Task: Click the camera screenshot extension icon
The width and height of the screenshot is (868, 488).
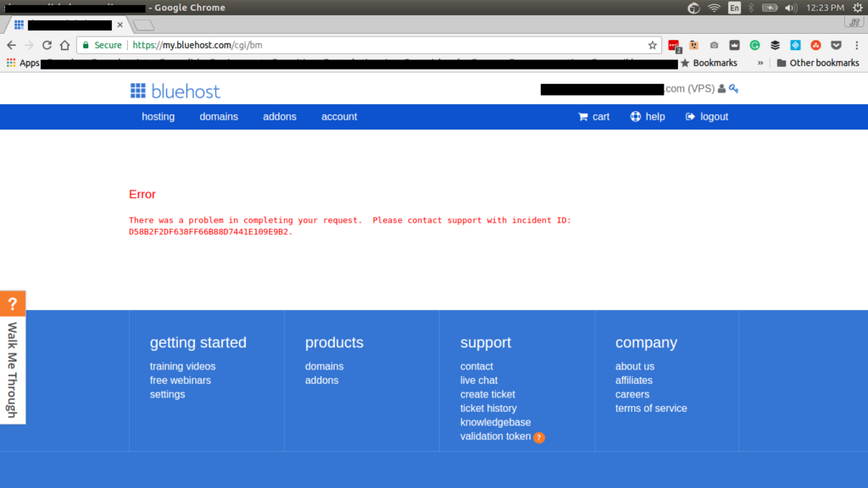Action: pyautogui.click(x=714, y=46)
